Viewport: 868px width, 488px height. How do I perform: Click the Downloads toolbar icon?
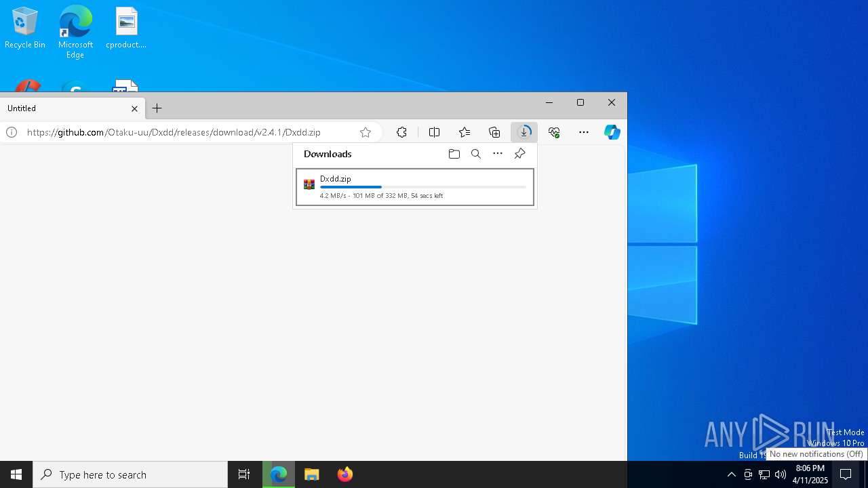click(524, 132)
